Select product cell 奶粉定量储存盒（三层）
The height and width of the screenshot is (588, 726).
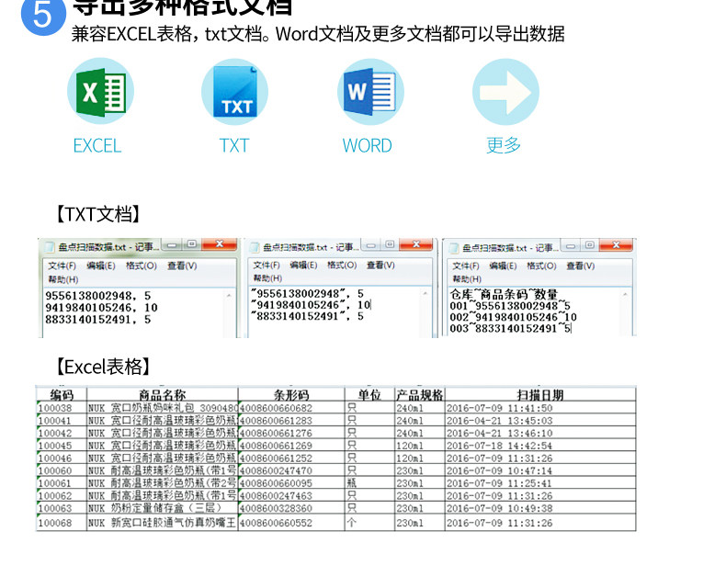pyautogui.click(x=163, y=508)
